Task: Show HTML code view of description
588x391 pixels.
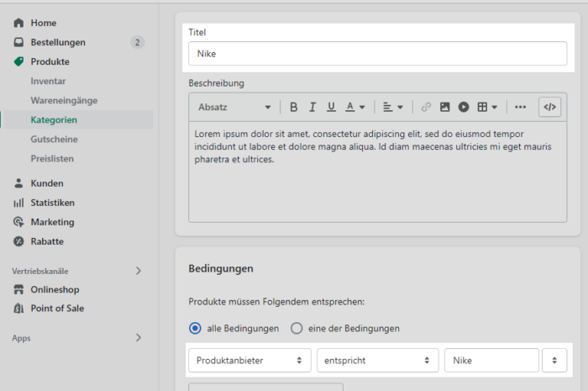Action: [x=549, y=108]
